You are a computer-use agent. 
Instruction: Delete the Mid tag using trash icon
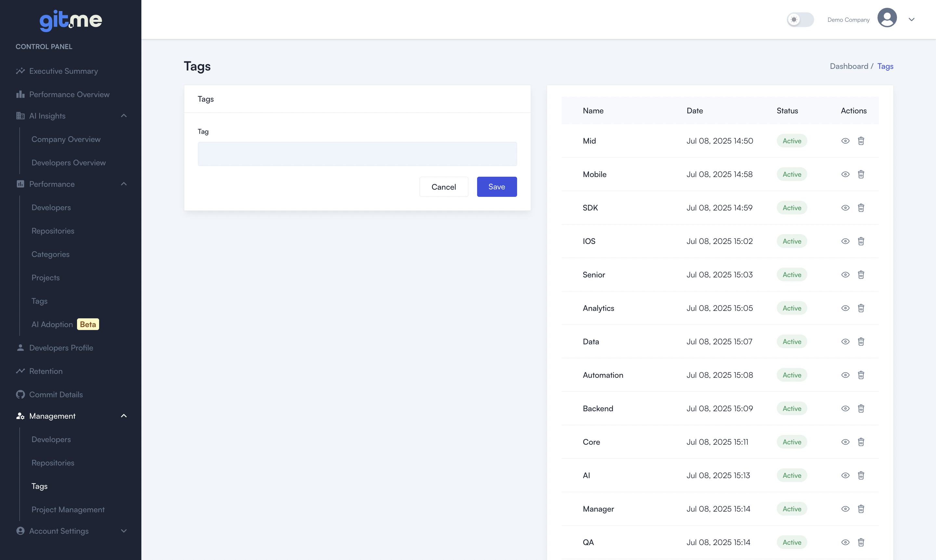point(861,141)
